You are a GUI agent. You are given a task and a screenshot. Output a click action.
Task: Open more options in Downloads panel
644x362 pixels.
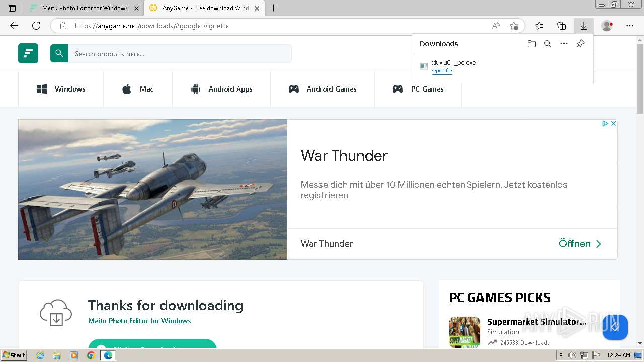pyautogui.click(x=564, y=44)
